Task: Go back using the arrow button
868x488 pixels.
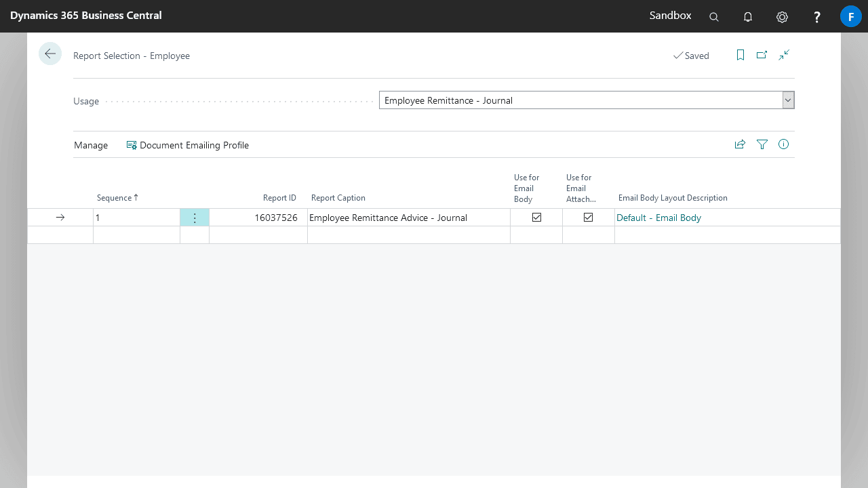Action: [50, 54]
